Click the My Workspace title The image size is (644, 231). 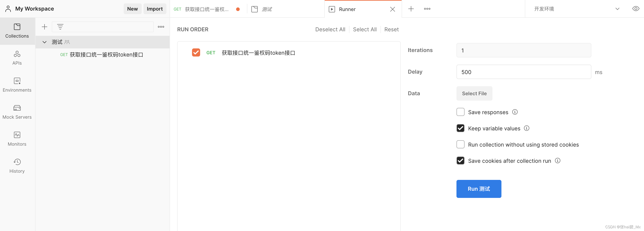[34, 9]
